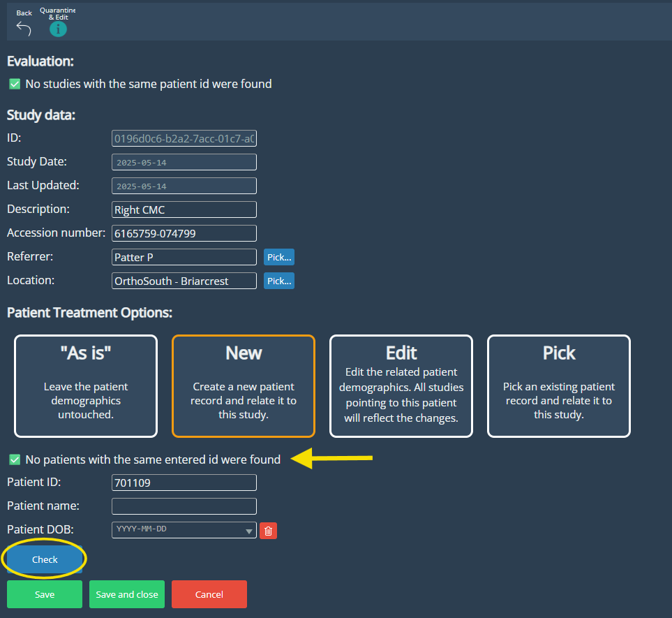Select the New patient treatment option
Screen dimensions: 672x618
pos(244,386)
